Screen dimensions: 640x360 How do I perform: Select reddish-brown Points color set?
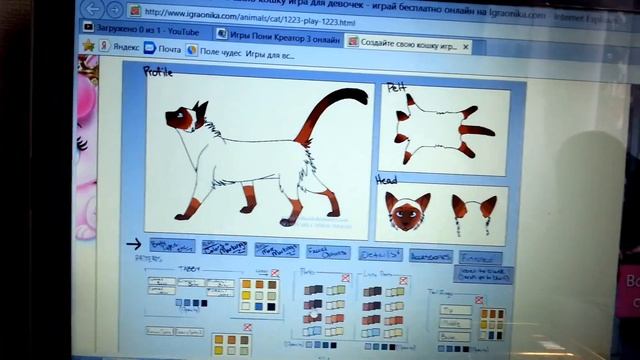[312, 318]
